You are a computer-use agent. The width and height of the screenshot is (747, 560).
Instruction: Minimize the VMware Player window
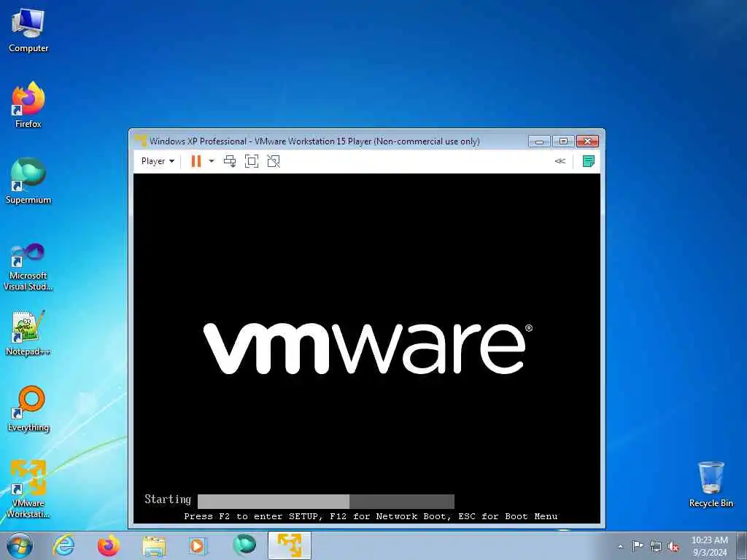point(539,141)
